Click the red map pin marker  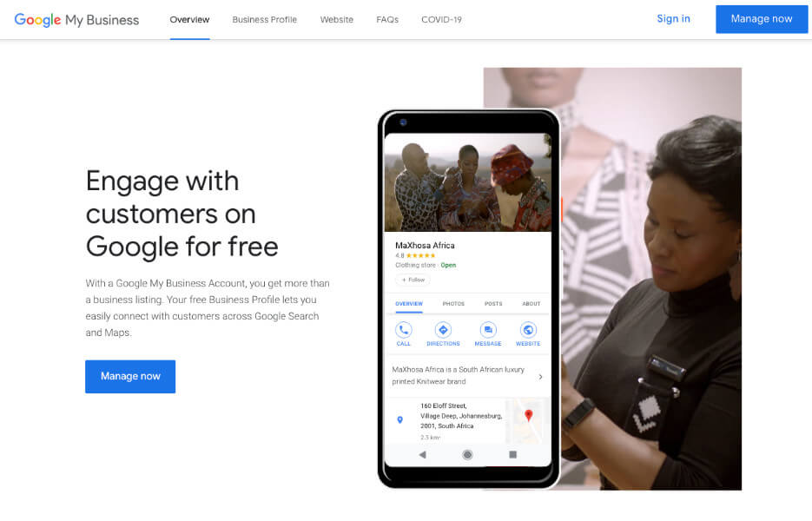[528, 415]
